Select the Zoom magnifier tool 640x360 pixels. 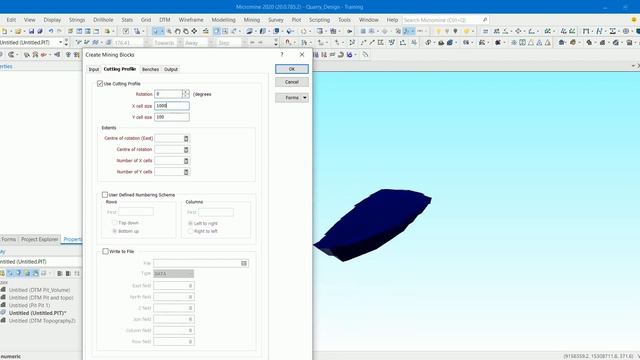click(x=169, y=31)
